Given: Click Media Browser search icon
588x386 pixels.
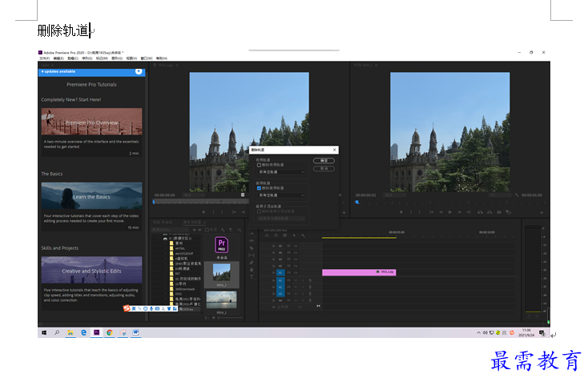Looking at the screenshot, I should [240, 230].
